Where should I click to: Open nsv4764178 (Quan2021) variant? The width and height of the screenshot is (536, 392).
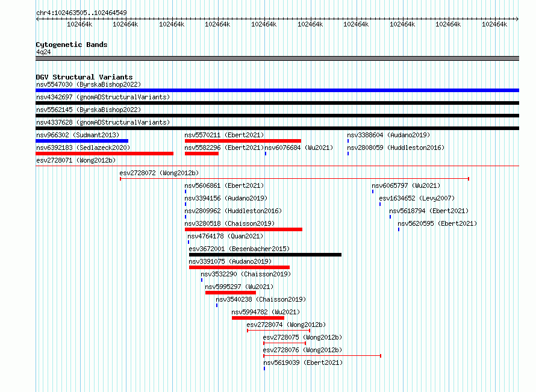click(226, 236)
